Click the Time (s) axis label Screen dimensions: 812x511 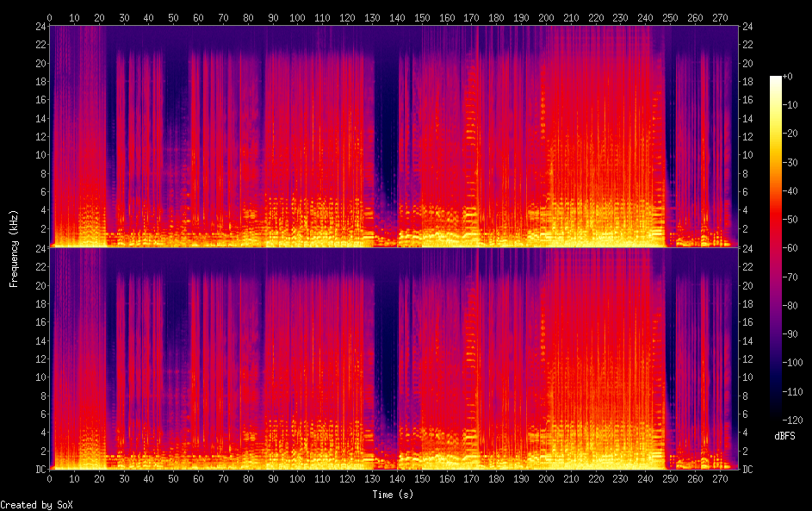[x=393, y=495]
